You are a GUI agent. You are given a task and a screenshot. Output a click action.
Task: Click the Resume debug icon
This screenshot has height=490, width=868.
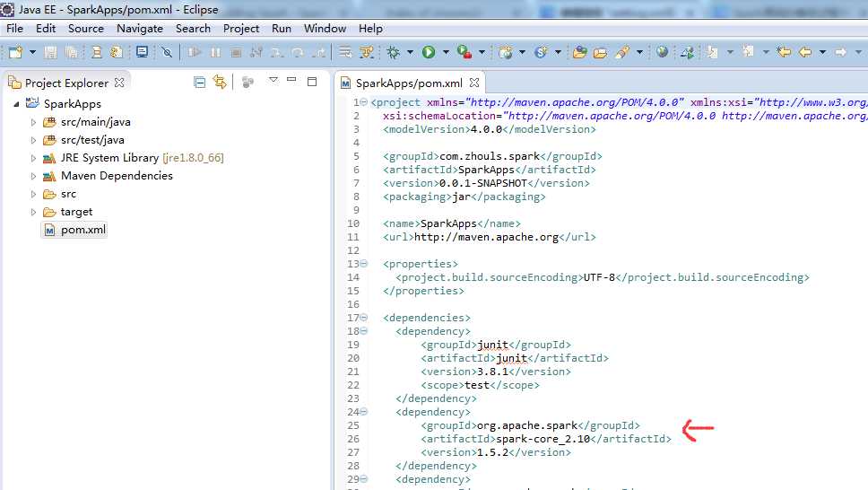click(195, 52)
